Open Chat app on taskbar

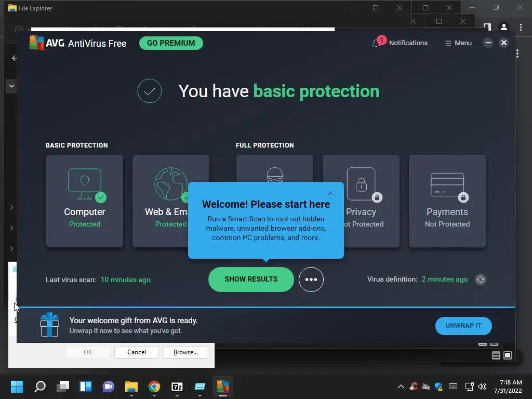tap(108, 387)
